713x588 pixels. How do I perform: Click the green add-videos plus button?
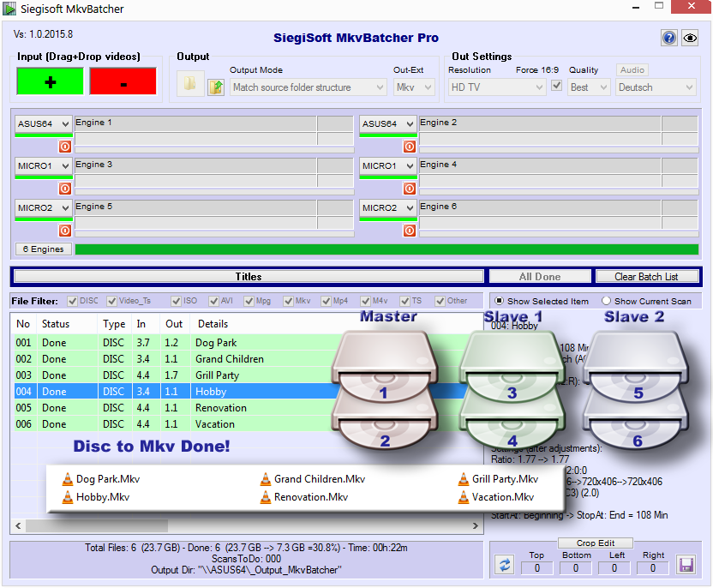[x=50, y=81]
